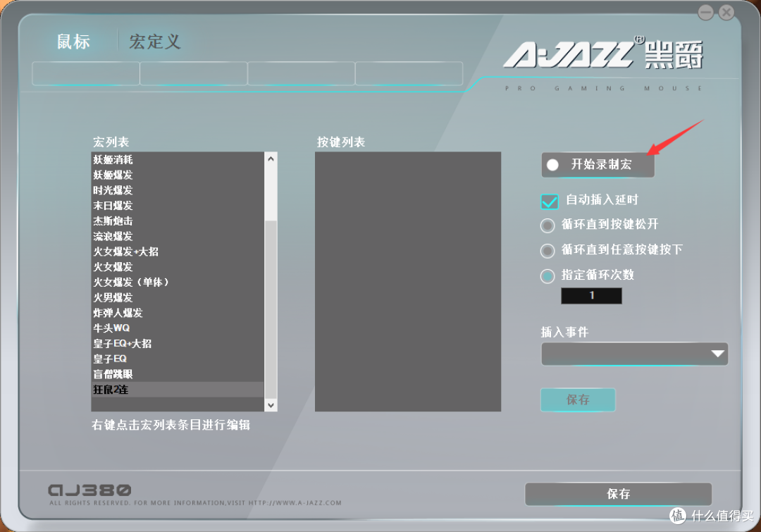Select macro 皇子EQ+大招

pos(178,344)
